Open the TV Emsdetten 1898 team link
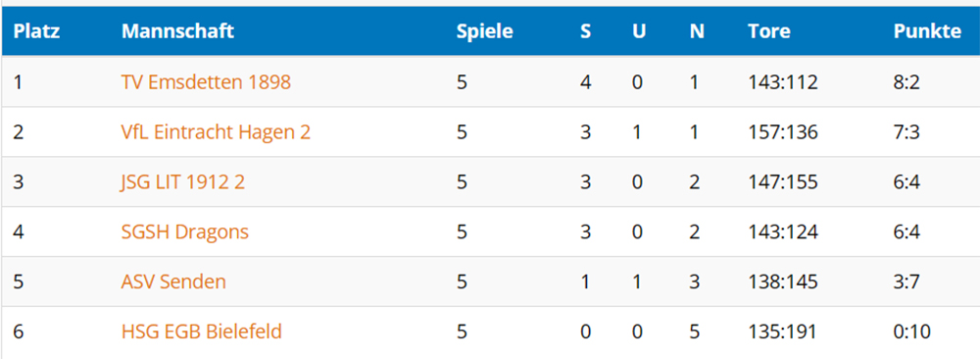 (x=206, y=82)
